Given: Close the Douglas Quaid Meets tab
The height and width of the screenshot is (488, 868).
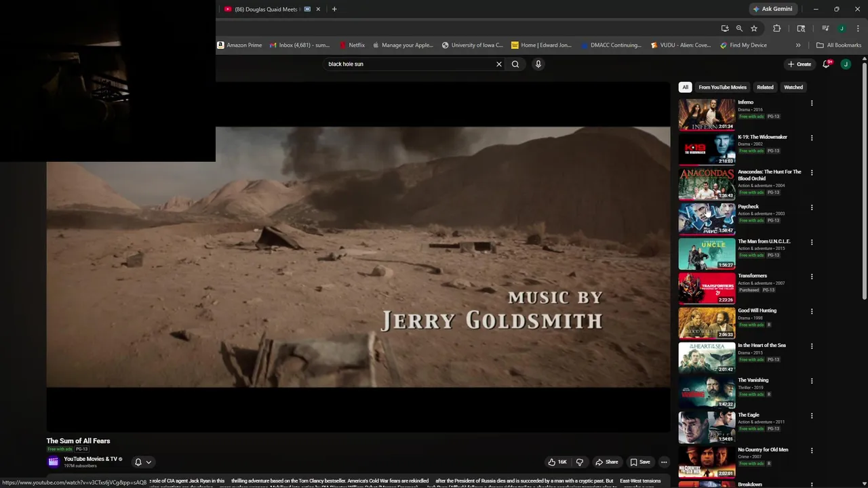Looking at the screenshot, I should click(x=318, y=9).
